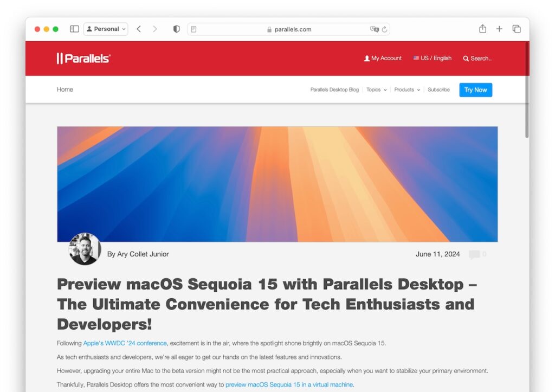
Task: Click the Try Now button
Action: click(x=475, y=89)
